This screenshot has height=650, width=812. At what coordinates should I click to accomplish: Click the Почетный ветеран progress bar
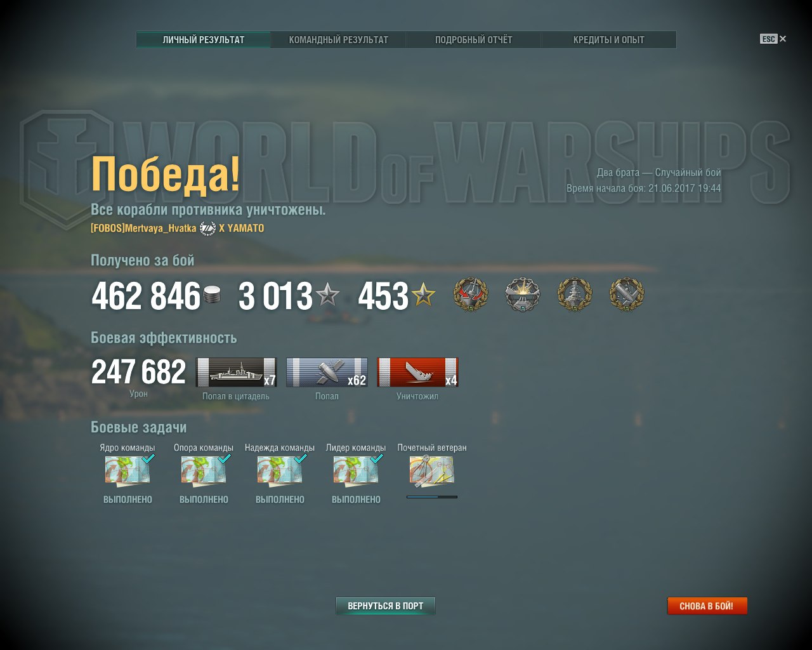pyautogui.click(x=432, y=497)
